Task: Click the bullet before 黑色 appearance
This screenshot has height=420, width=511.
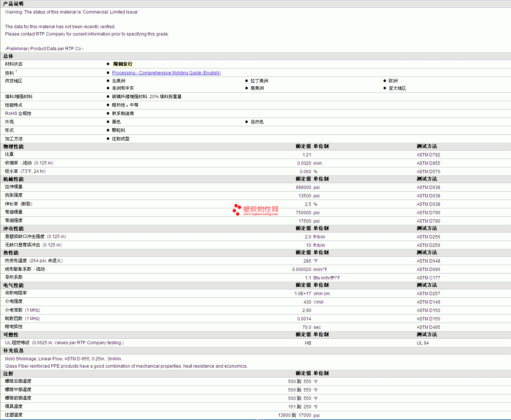Action: coord(108,122)
